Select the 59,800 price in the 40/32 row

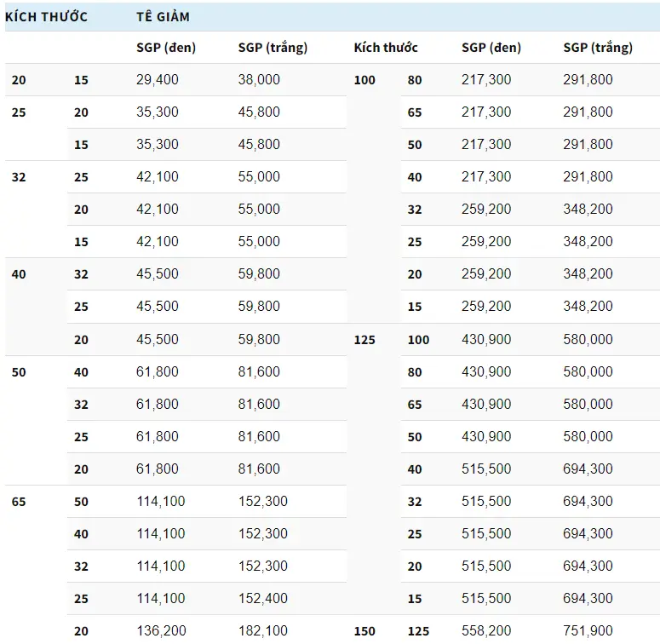coord(259,274)
